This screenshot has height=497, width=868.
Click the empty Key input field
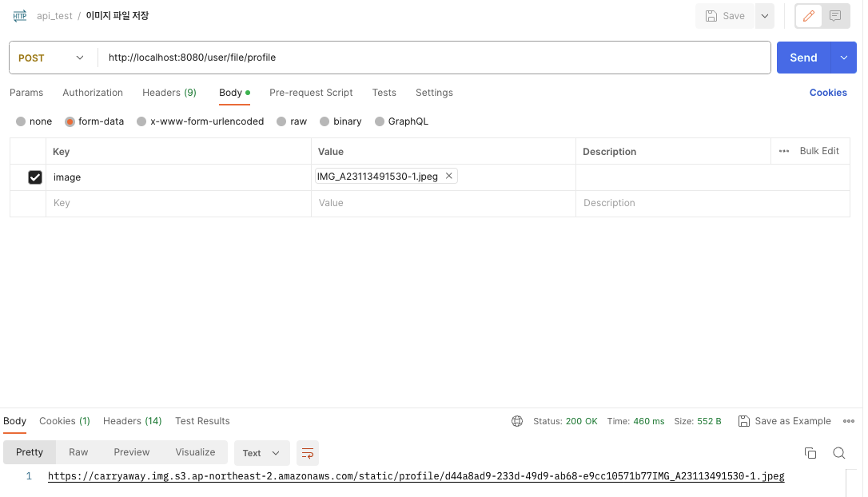(x=178, y=203)
